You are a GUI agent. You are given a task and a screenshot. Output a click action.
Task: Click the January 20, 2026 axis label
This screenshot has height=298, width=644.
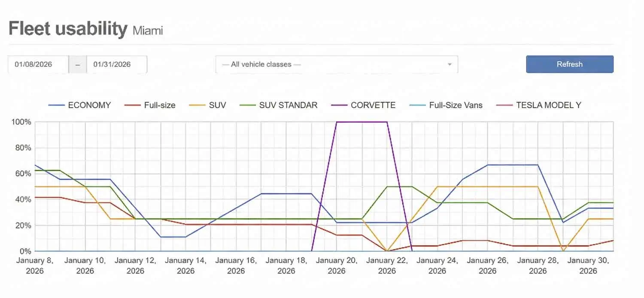pyautogui.click(x=337, y=265)
